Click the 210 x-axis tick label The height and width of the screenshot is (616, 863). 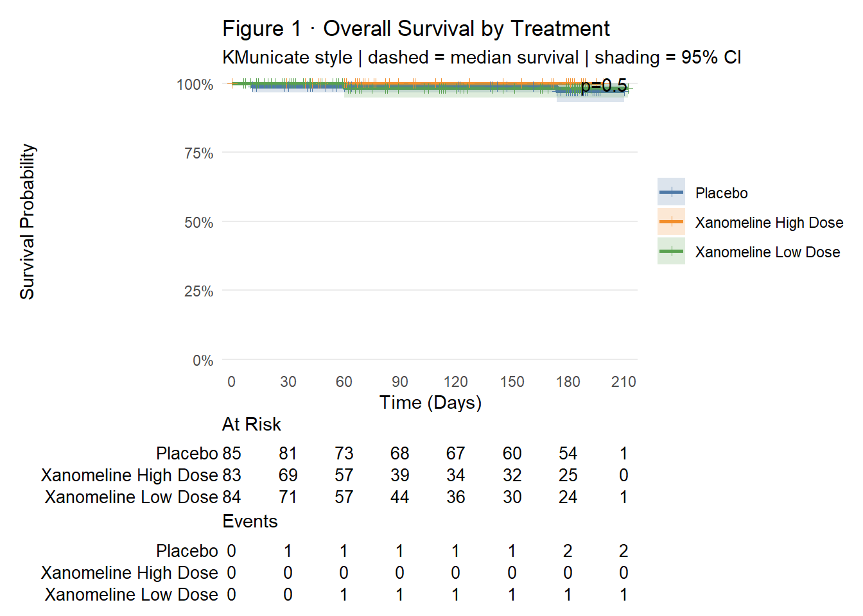click(623, 382)
